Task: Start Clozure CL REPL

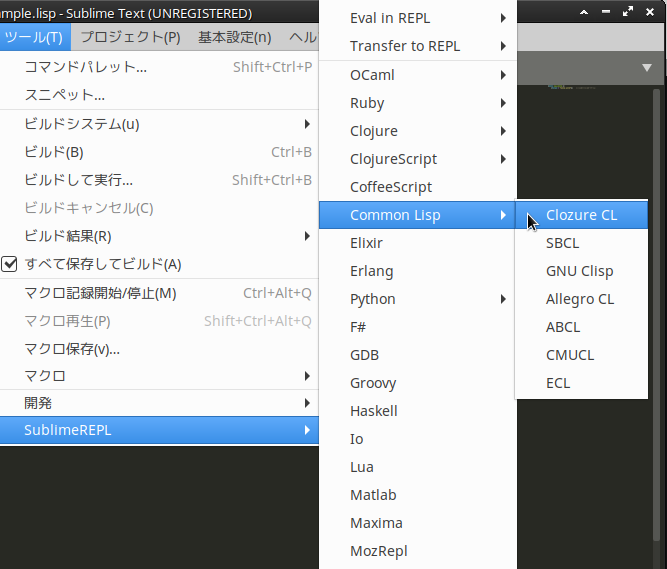Action: 581,215
